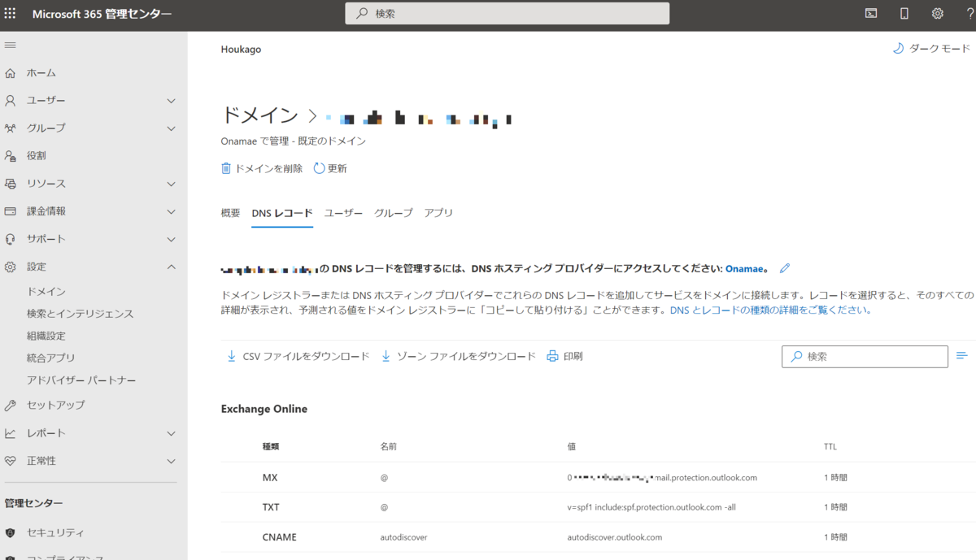Select the TXT record row

click(598, 507)
